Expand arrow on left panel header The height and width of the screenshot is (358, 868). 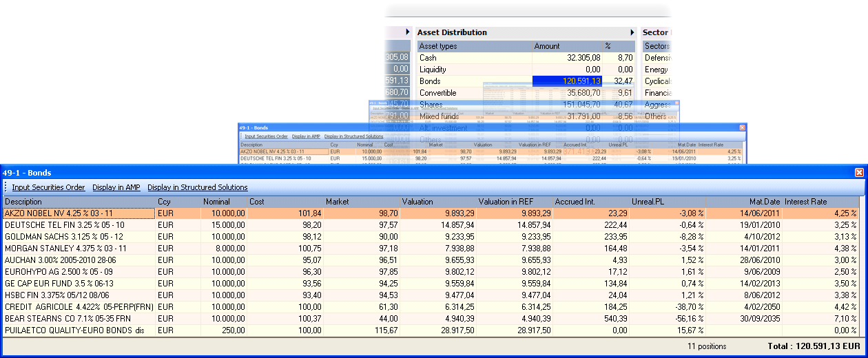pos(409,32)
